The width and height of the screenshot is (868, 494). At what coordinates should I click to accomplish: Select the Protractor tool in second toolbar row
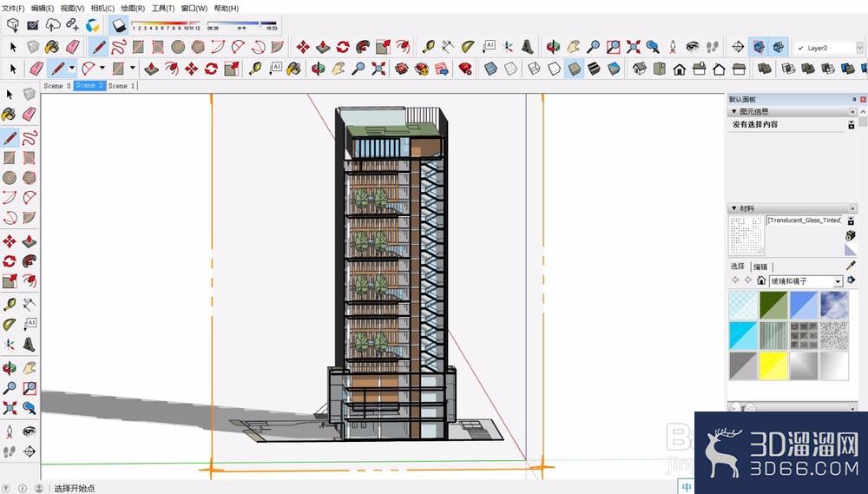[468, 47]
